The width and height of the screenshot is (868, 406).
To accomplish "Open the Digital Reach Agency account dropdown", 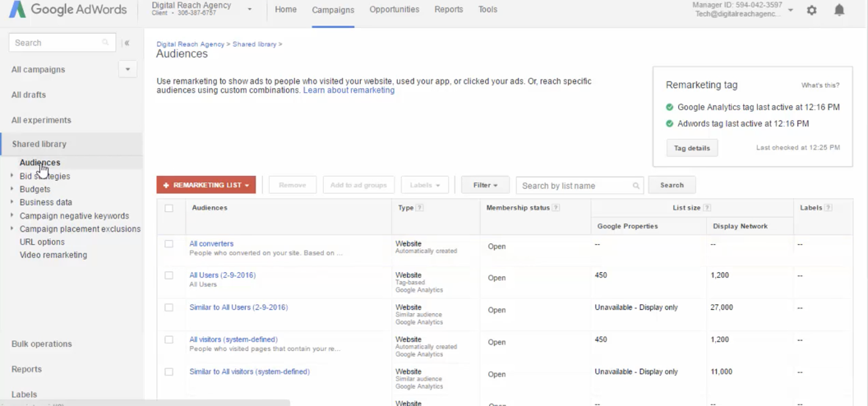I will tap(250, 9).
